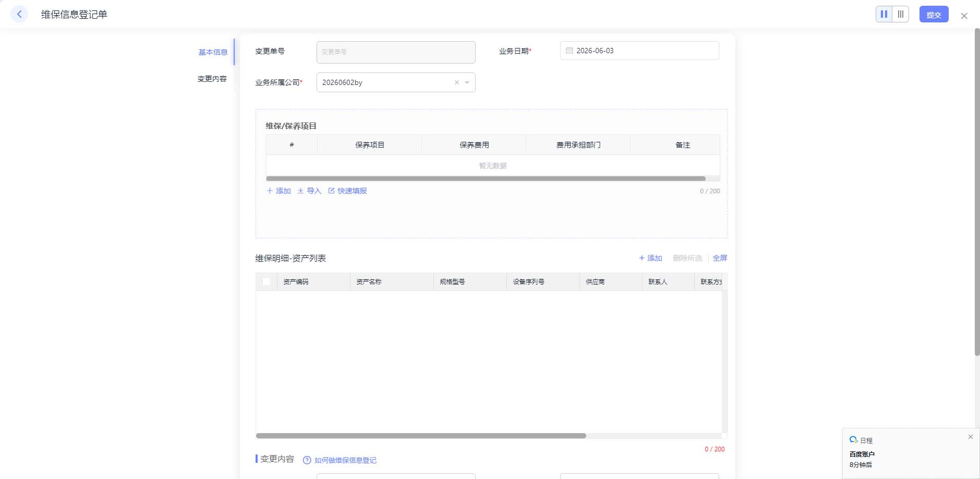Viewport: 980px width, 479px height.
Task: Switch to three-column layout icon
Action: pos(901,14)
